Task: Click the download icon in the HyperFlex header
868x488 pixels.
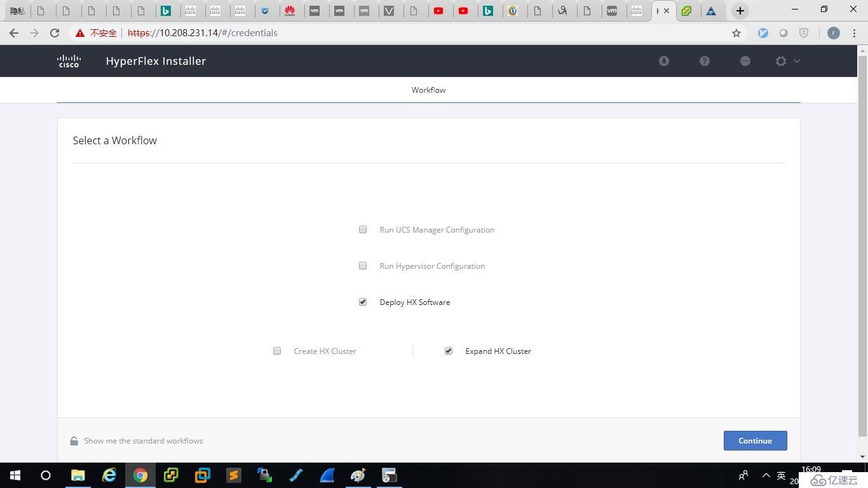Action: 664,61
